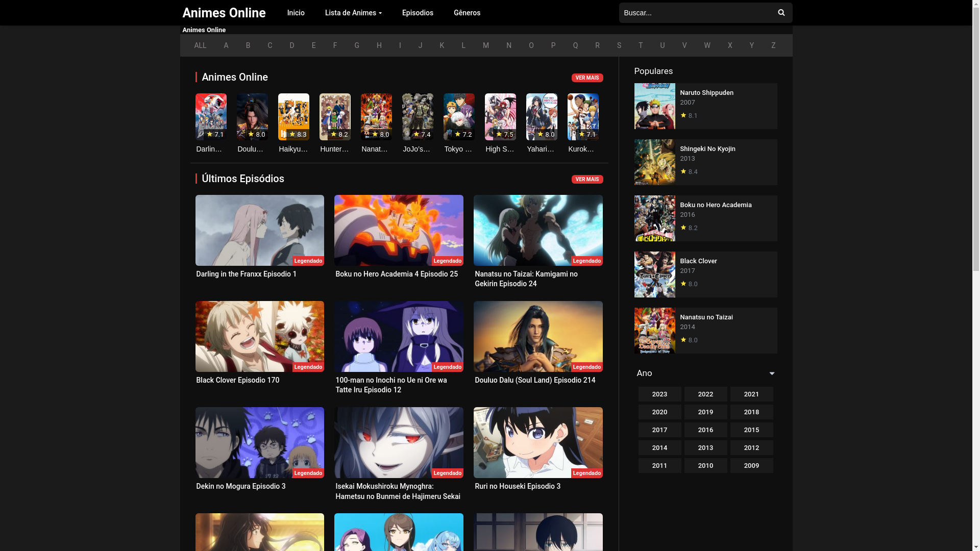Filter by year 2014

[x=659, y=448]
